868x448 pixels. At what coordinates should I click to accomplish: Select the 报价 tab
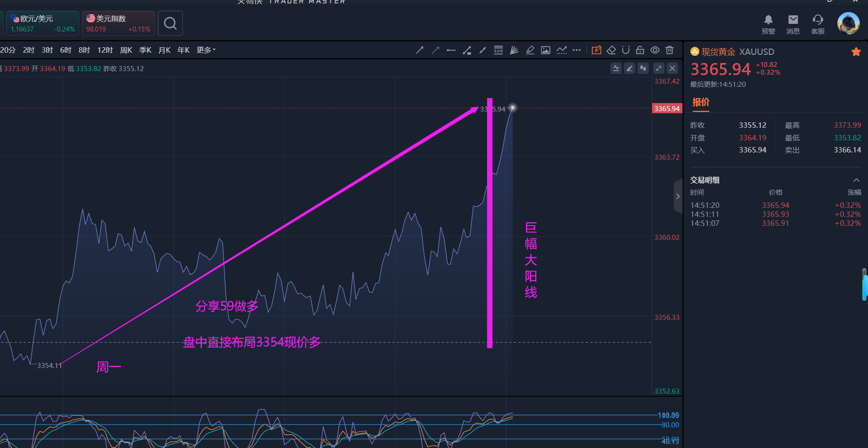(x=701, y=103)
